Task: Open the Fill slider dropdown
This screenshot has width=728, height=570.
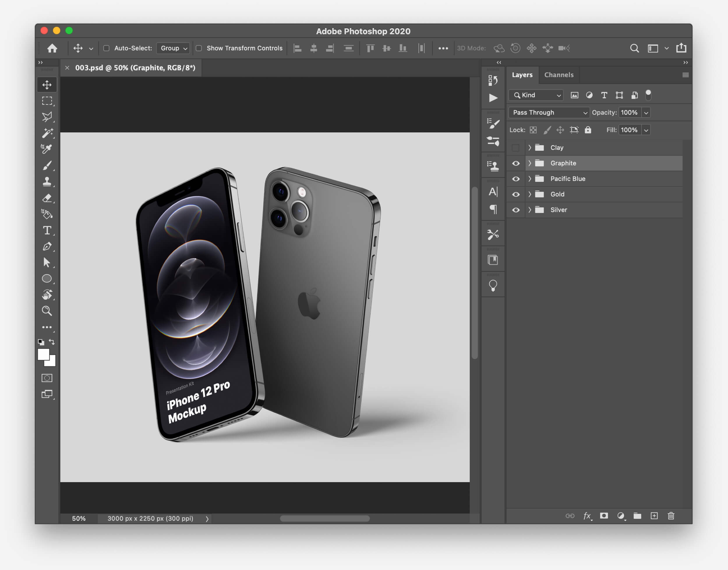Action: pos(646,130)
